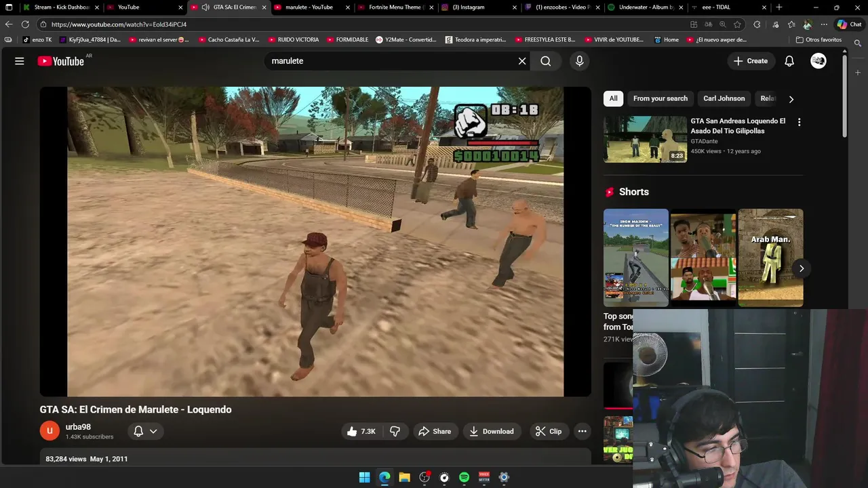Open the urba98 channel avatar
Viewport: 868px width, 488px height.
tap(50, 431)
